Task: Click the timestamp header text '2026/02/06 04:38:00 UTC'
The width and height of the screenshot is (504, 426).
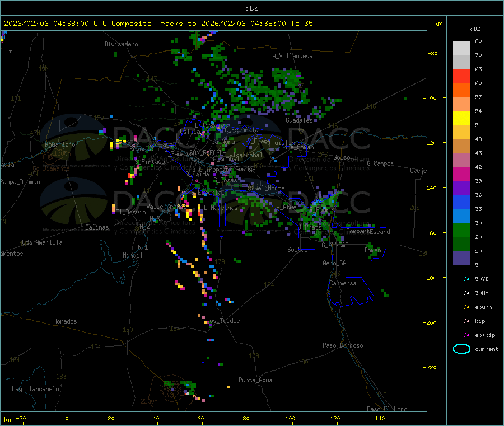Action: click(55, 24)
